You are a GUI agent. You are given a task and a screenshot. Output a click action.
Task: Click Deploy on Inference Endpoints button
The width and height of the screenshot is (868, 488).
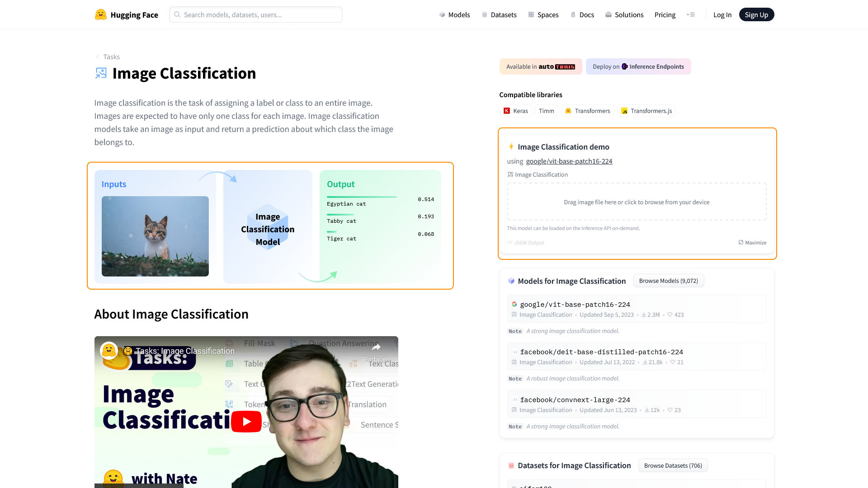click(638, 66)
